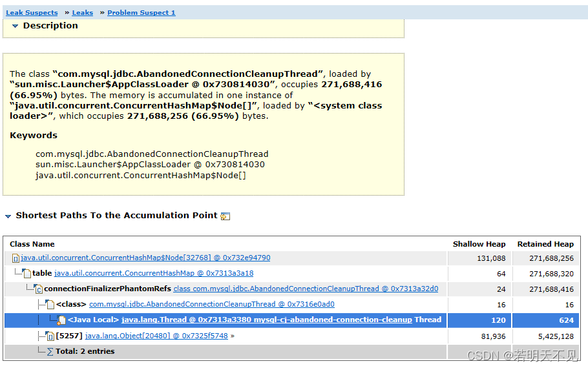Click the Class Name column header
588x368 pixels.
click(32, 244)
